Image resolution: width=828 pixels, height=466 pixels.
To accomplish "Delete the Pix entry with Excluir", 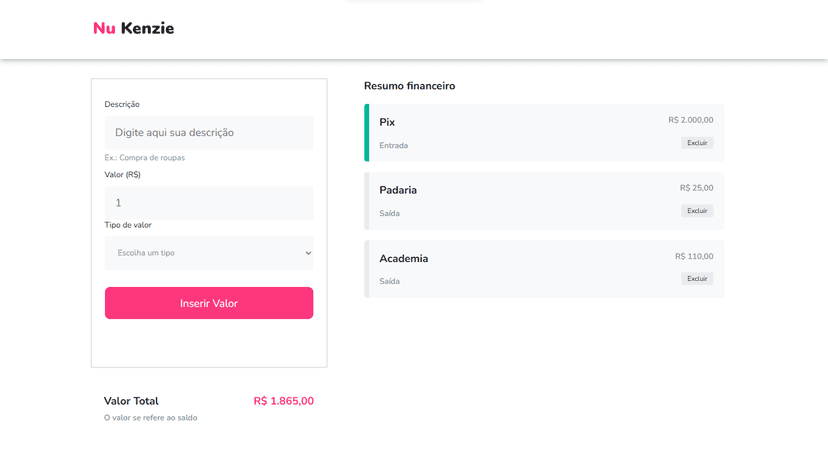I will pyautogui.click(x=697, y=143).
